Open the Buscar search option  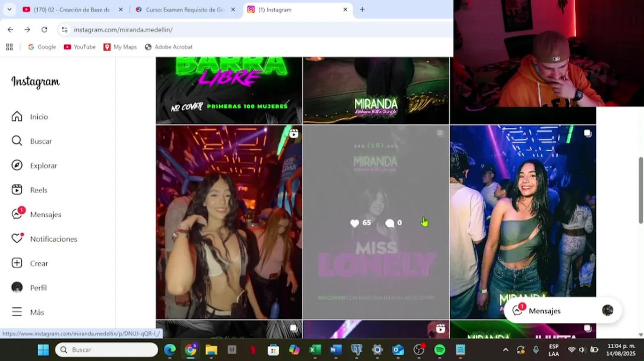[32, 141]
